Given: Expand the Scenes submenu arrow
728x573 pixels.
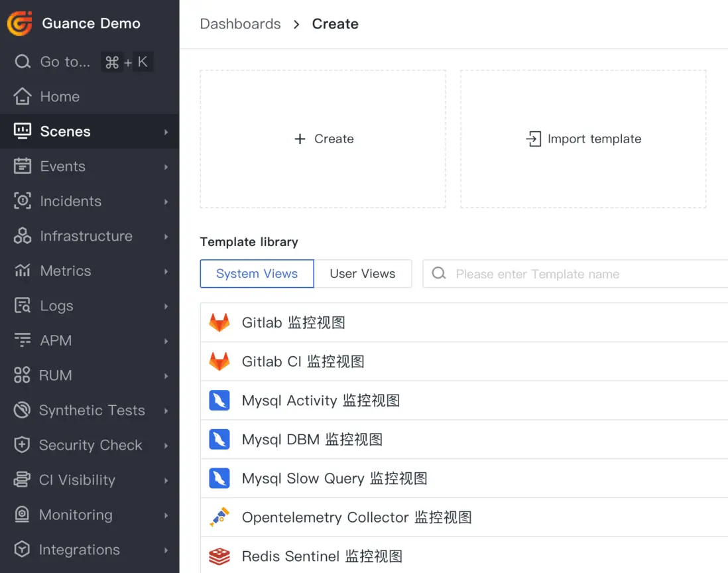Looking at the screenshot, I should 166,132.
